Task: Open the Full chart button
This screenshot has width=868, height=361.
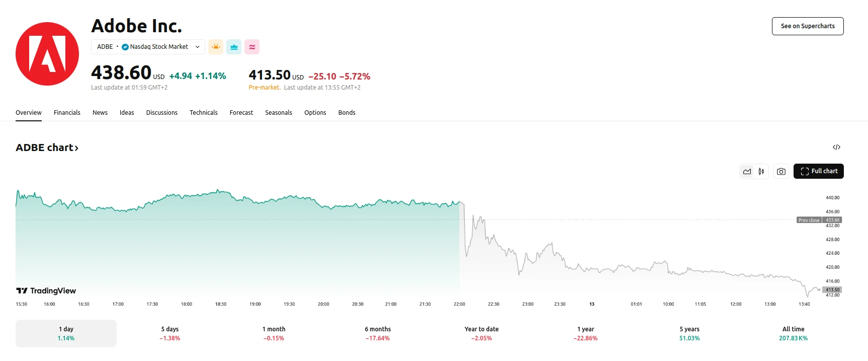Action: coord(819,171)
